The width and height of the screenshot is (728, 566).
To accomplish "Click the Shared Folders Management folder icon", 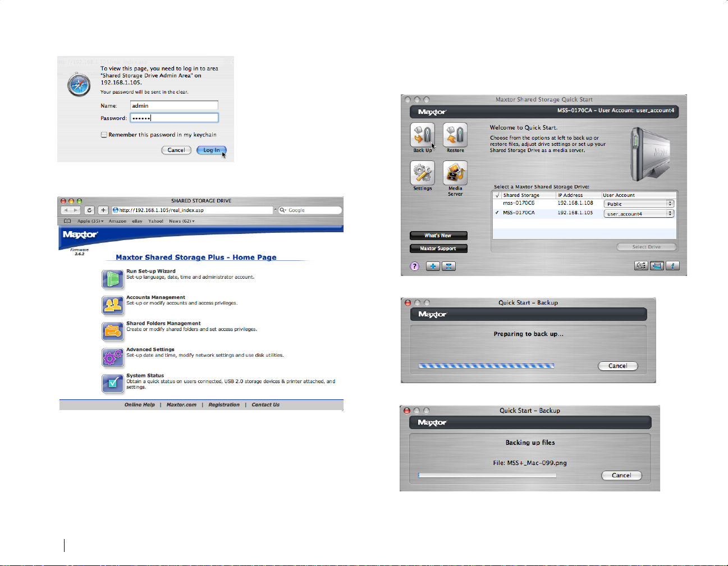I will pos(113,331).
